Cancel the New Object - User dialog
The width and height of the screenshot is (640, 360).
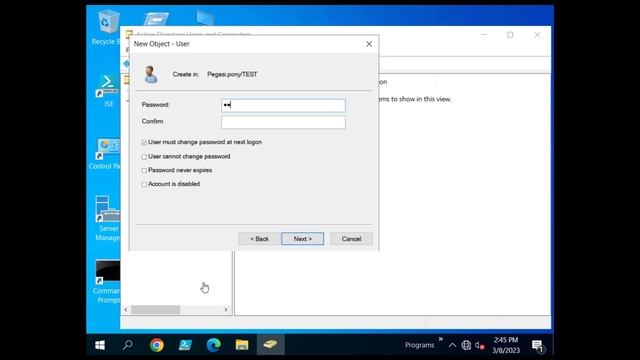(x=351, y=239)
